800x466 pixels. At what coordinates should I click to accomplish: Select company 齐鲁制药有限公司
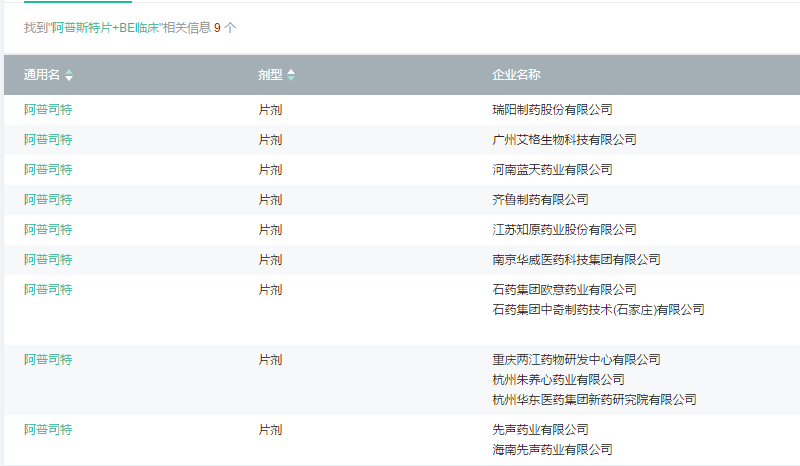pyautogui.click(x=540, y=200)
